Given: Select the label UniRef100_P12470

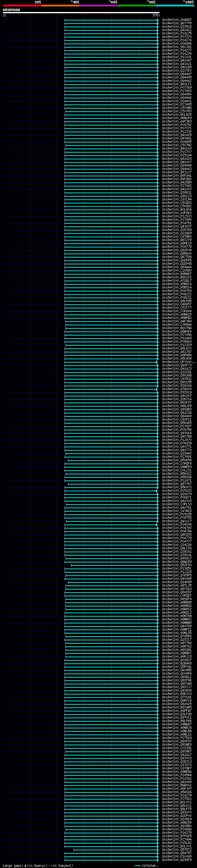Looking at the screenshot, I should point(177,440).
